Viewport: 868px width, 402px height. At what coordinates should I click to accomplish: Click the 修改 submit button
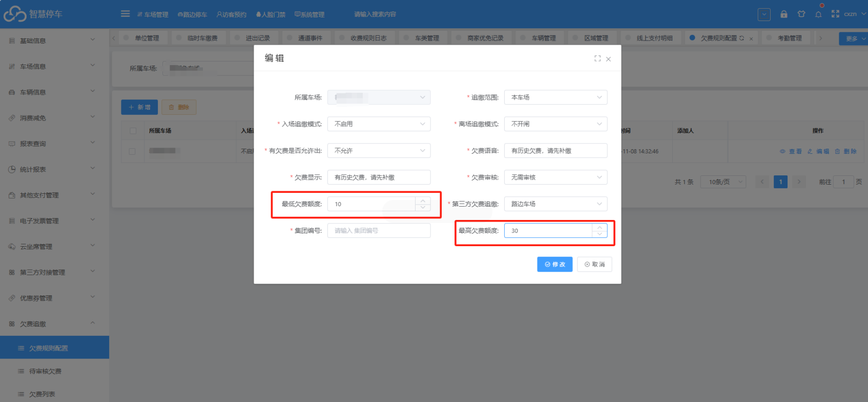[555, 264]
